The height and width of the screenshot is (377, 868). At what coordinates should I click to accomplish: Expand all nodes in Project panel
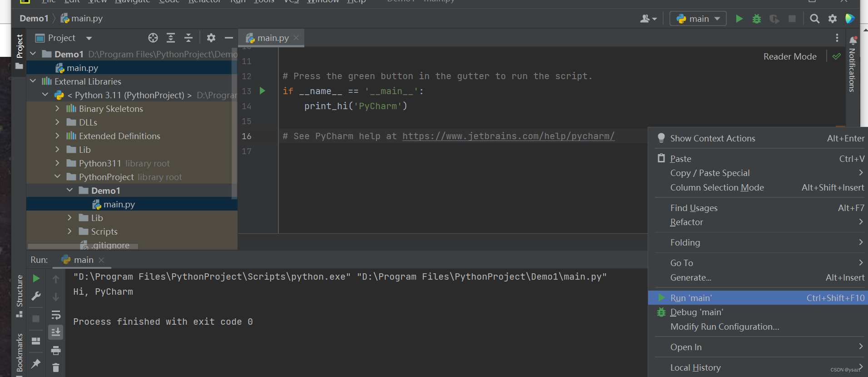(x=171, y=38)
